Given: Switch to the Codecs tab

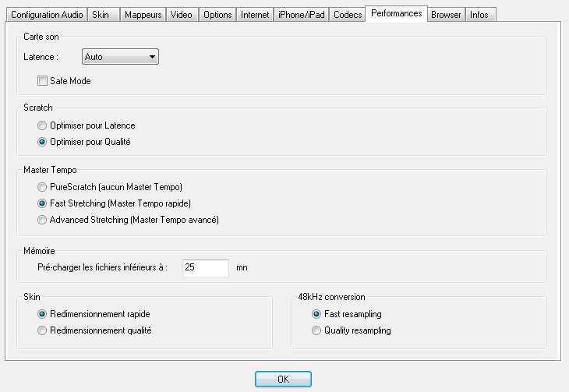Looking at the screenshot, I should (x=348, y=15).
